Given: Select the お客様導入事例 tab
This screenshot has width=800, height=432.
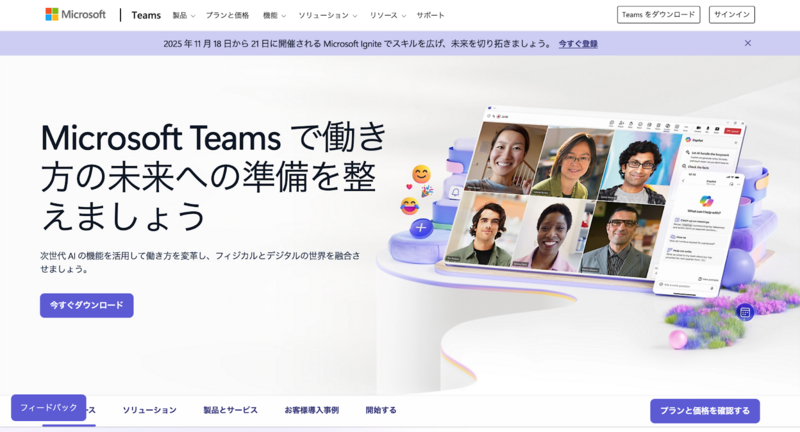Looking at the screenshot, I should (x=312, y=410).
